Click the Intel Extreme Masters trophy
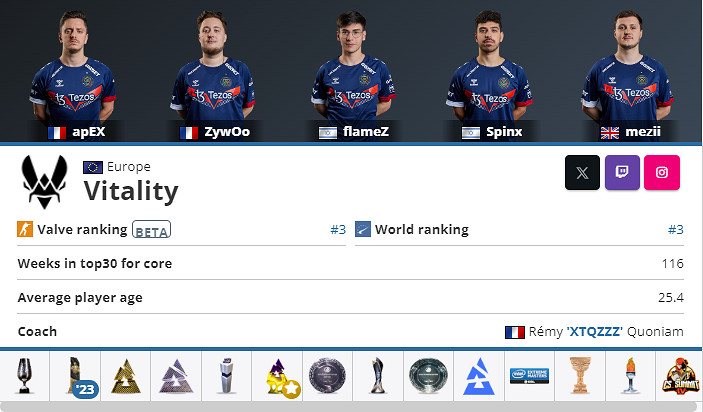This screenshot has width=703, height=412. point(529,376)
